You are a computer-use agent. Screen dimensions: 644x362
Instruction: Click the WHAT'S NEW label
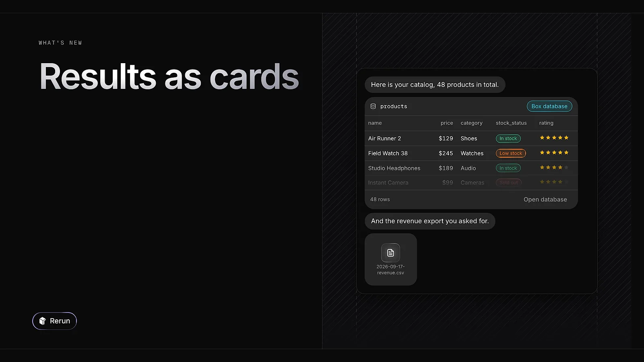pos(60,43)
